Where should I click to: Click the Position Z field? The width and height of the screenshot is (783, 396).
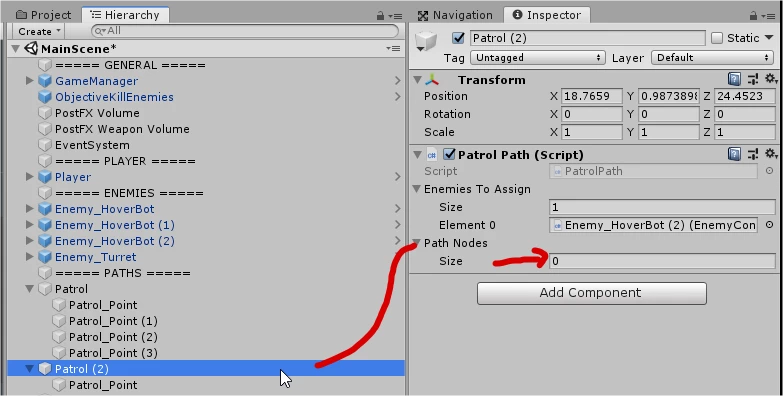745,96
